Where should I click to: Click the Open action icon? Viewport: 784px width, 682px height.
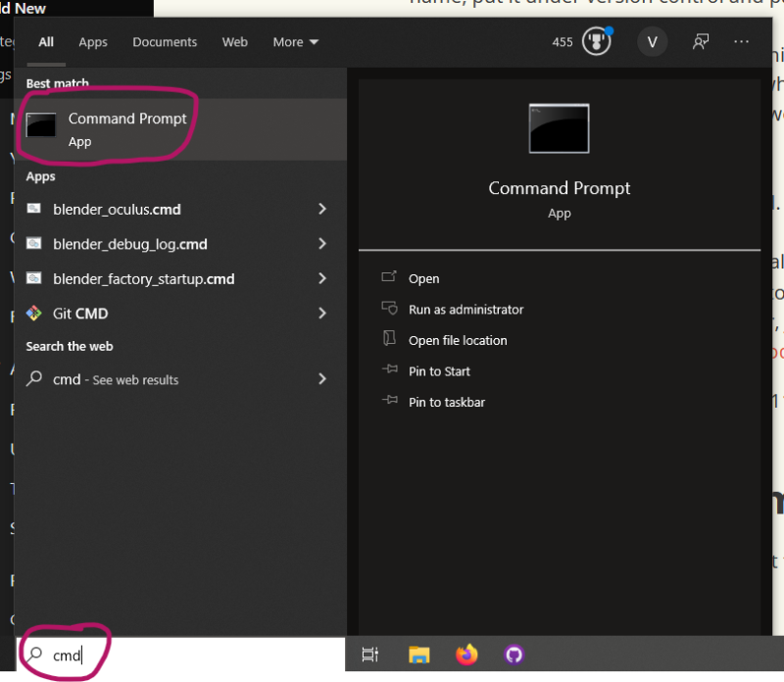click(x=389, y=276)
